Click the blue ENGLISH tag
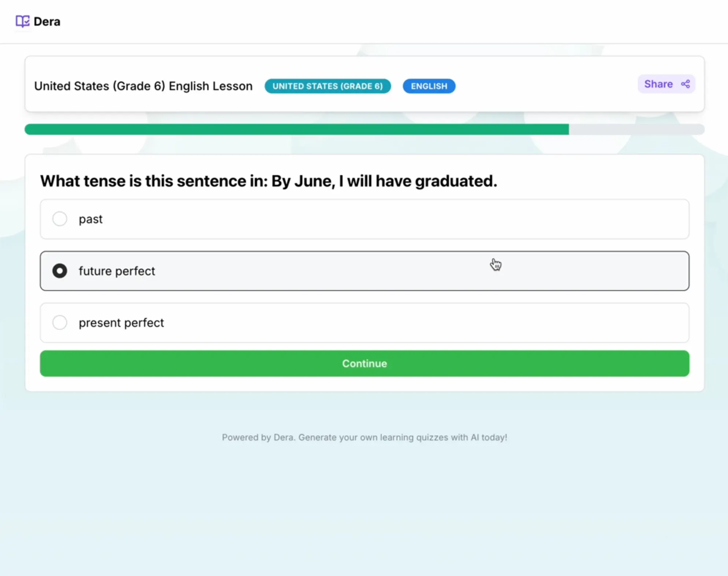The width and height of the screenshot is (728, 576). pos(429,86)
